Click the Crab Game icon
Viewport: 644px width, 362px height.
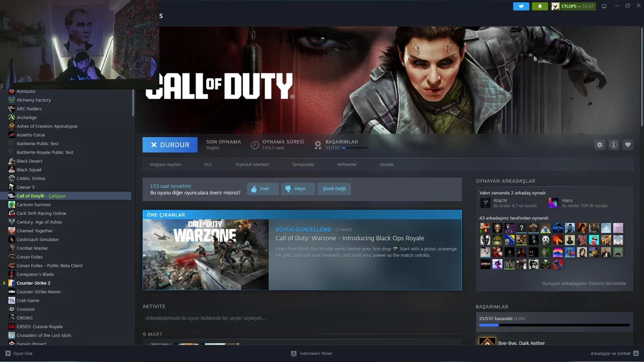[12, 301]
